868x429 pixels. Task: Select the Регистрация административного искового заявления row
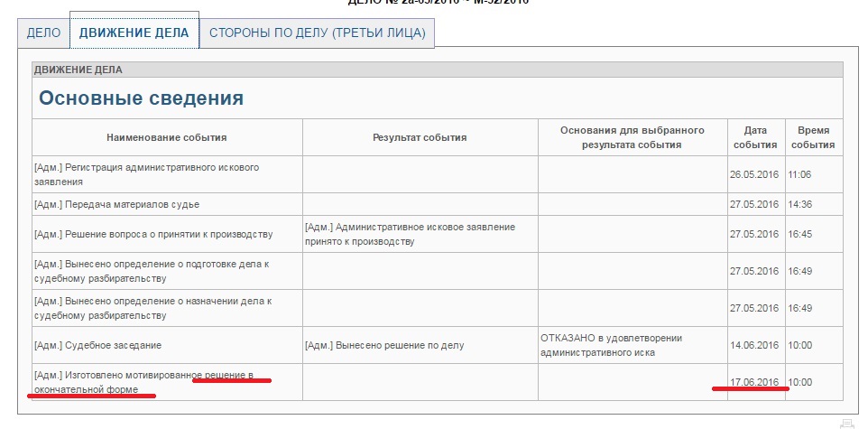[146, 174]
